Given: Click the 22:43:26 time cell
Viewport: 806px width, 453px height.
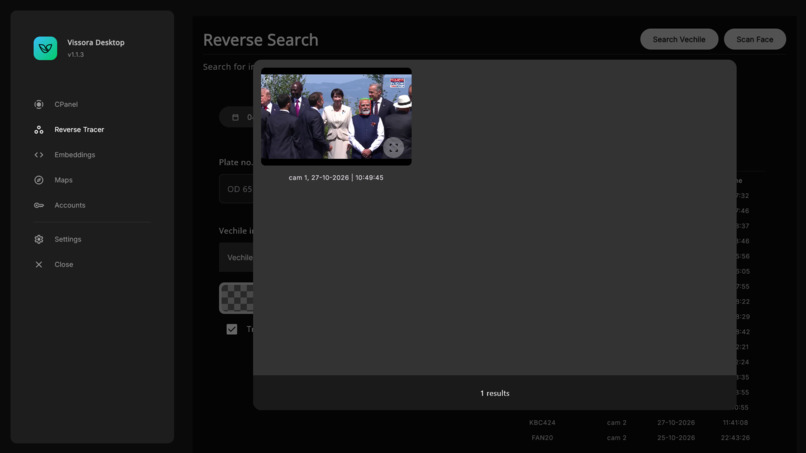Looking at the screenshot, I should pos(736,438).
